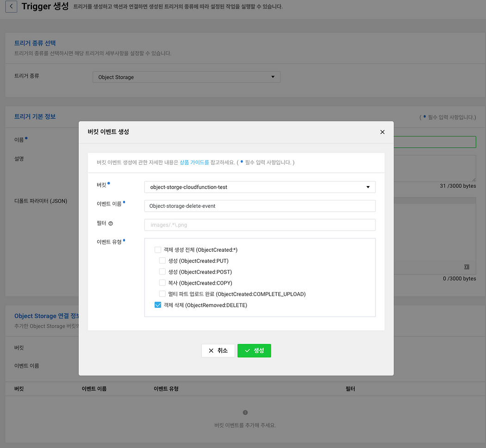Open the 트리거 종류 Object Storage dropdown
The image size is (486, 448).
point(186,77)
